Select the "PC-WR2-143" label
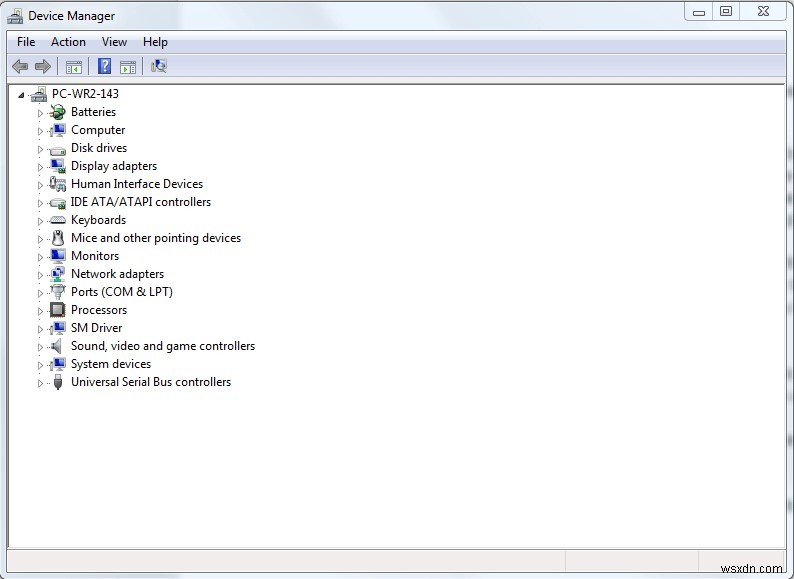Image resolution: width=794 pixels, height=579 pixels. [85, 94]
